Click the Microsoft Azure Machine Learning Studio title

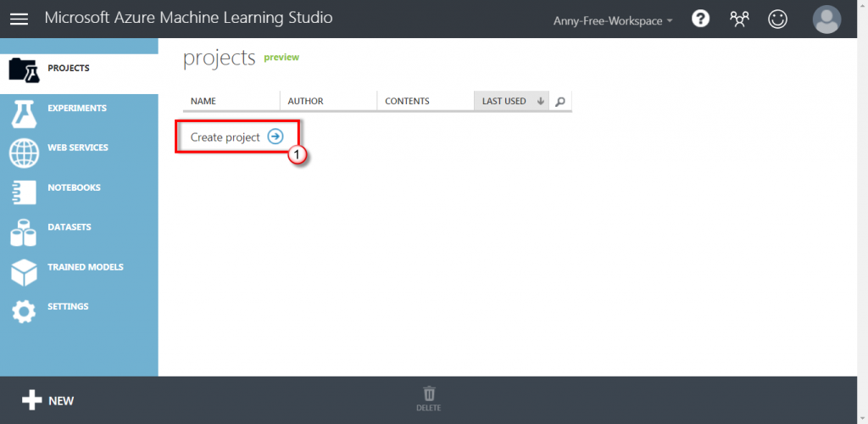point(189,18)
